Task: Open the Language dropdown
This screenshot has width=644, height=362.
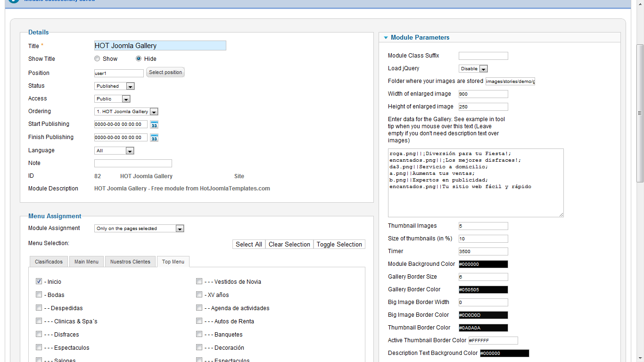Action: pos(114,151)
